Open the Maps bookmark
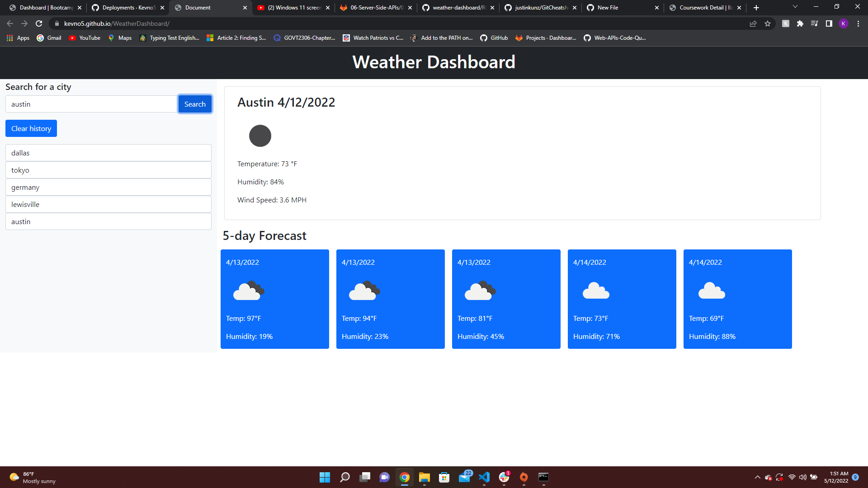Screen dimensions: 868x488 coord(119,38)
